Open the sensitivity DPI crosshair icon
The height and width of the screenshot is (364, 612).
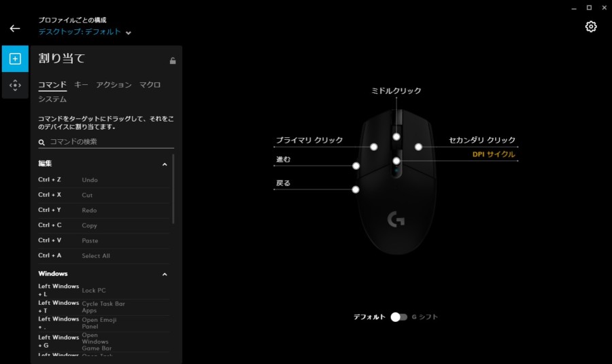tap(15, 86)
